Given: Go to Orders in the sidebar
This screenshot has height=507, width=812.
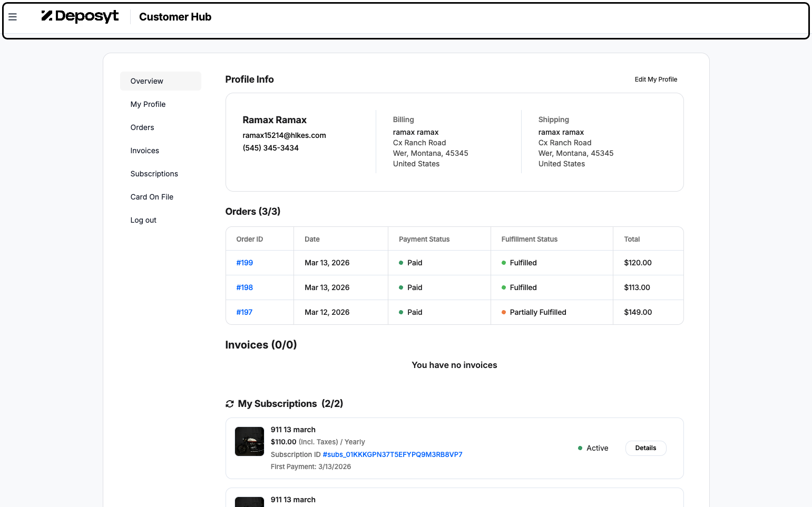Looking at the screenshot, I should 161,127.
